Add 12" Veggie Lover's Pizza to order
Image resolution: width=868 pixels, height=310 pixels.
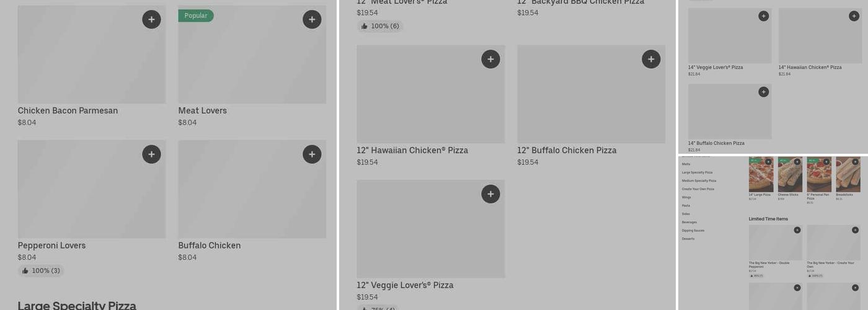click(x=490, y=194)
